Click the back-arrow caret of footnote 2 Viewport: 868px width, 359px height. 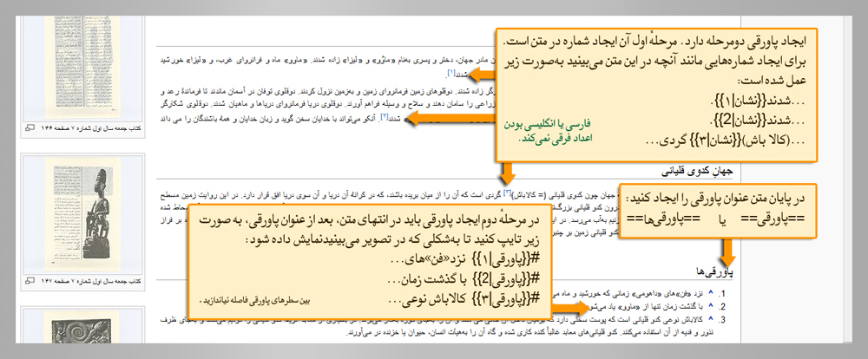(x=710, y=305)
